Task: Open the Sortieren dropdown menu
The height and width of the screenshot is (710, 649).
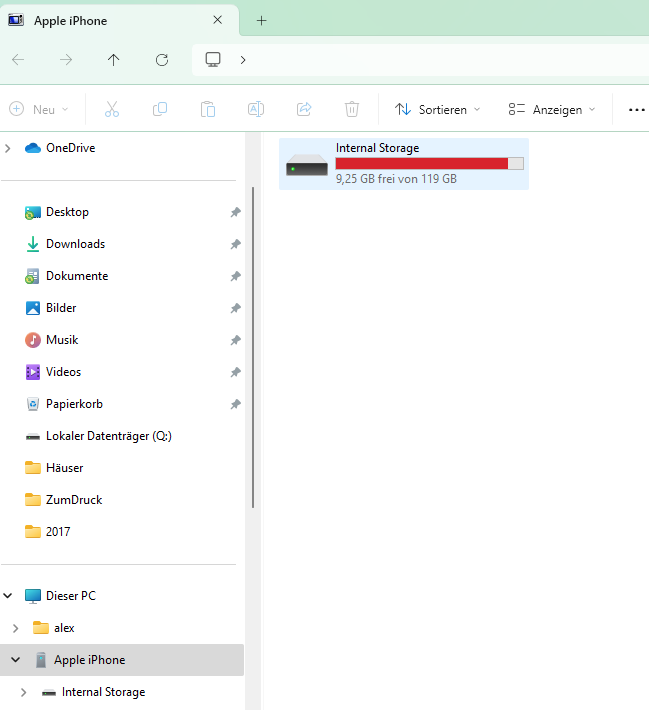Action: [x=437, y=109]
